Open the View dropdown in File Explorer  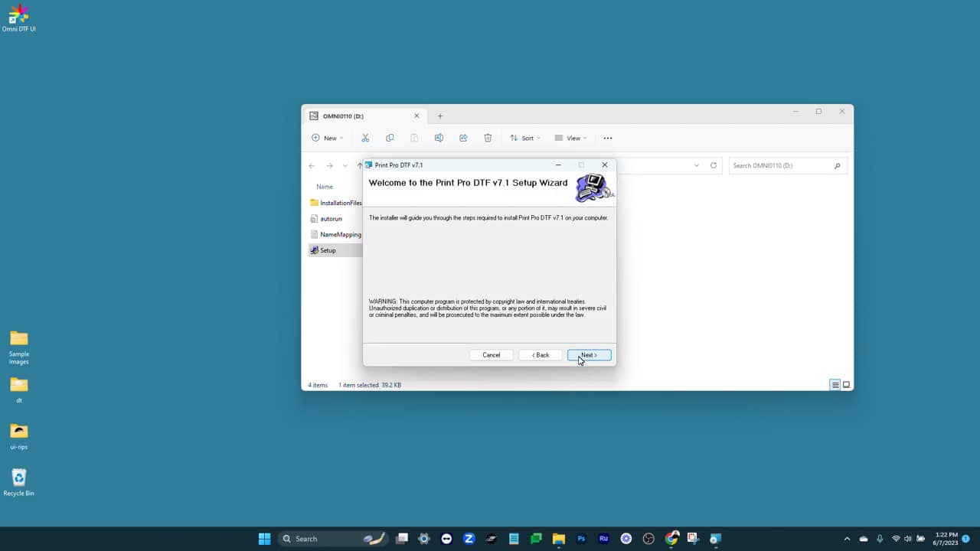[x=571, y=138]
